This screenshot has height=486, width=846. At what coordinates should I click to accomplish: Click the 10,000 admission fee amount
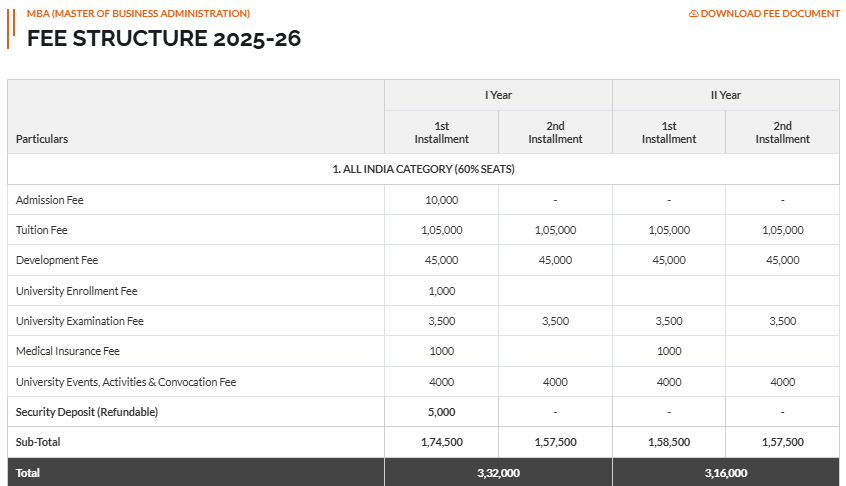441,200
